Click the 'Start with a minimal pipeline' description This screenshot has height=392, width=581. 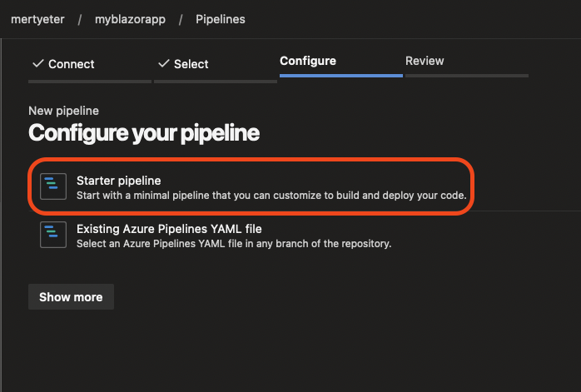point(271,196)
